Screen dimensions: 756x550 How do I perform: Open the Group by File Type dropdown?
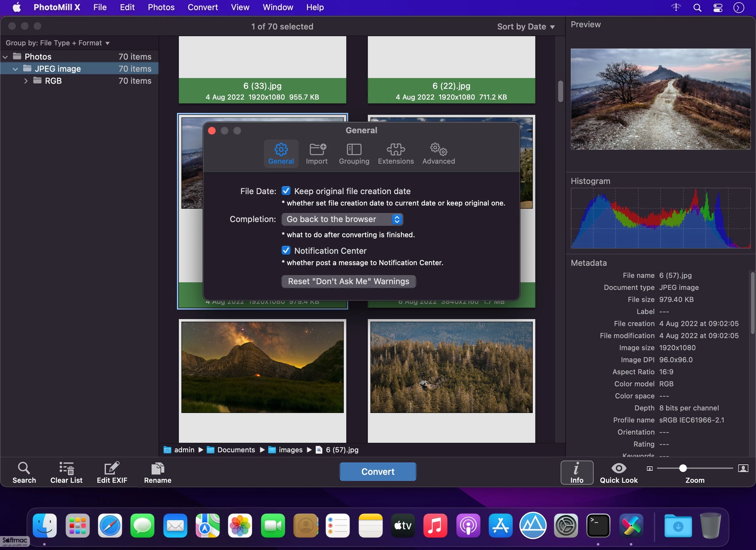coord(58,43)
